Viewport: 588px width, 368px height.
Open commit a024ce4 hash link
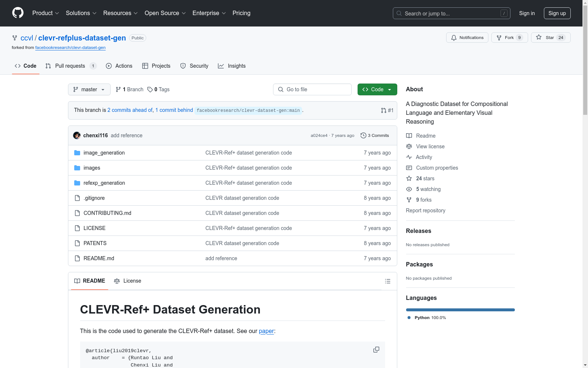point(319,135)
